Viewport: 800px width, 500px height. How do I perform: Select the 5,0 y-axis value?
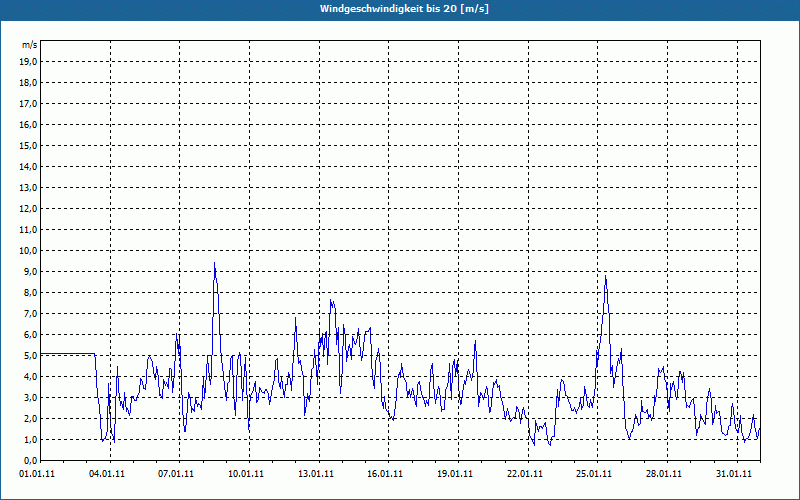pyautogui.click(x=30, y=356)
